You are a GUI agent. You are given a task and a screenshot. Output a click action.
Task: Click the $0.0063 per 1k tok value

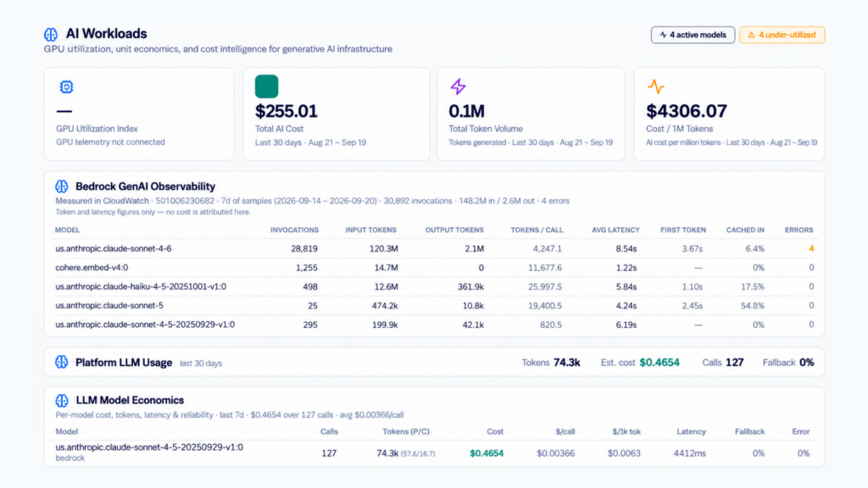(624, 453)
